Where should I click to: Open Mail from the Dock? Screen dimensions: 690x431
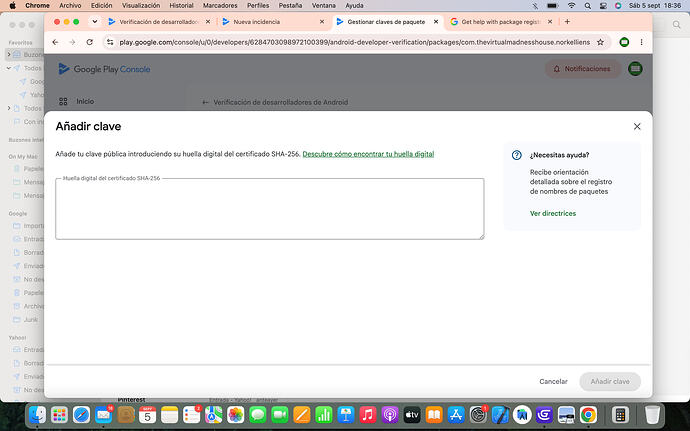[x=103, y=415]
